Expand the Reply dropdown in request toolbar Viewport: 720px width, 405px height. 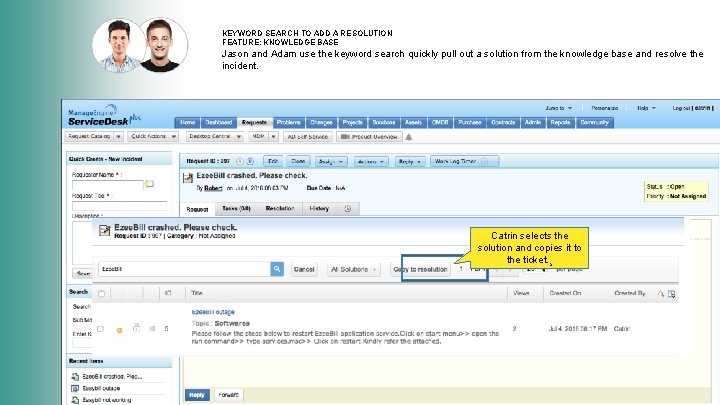410,162
